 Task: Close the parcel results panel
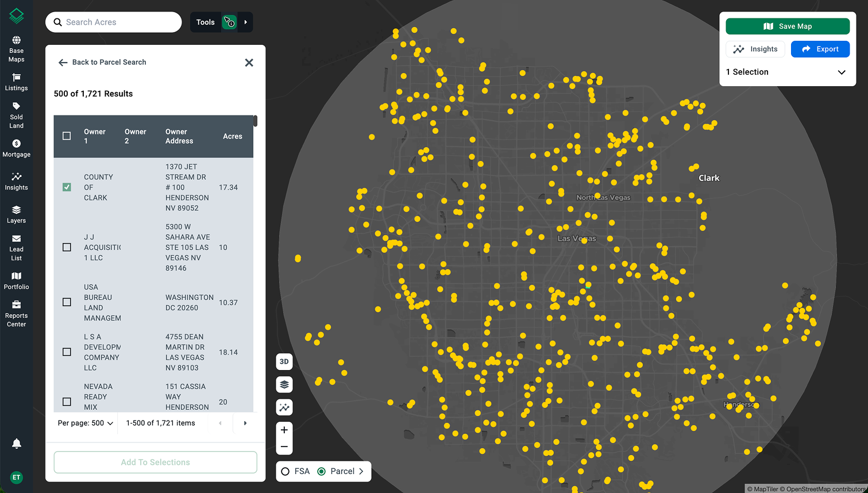(x=249, y=63)
